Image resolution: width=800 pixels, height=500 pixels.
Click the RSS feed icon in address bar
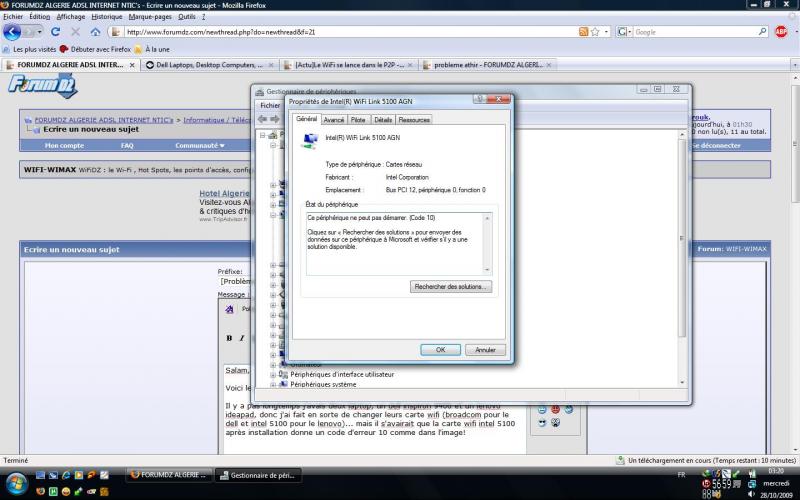click(x=584, y=32)
